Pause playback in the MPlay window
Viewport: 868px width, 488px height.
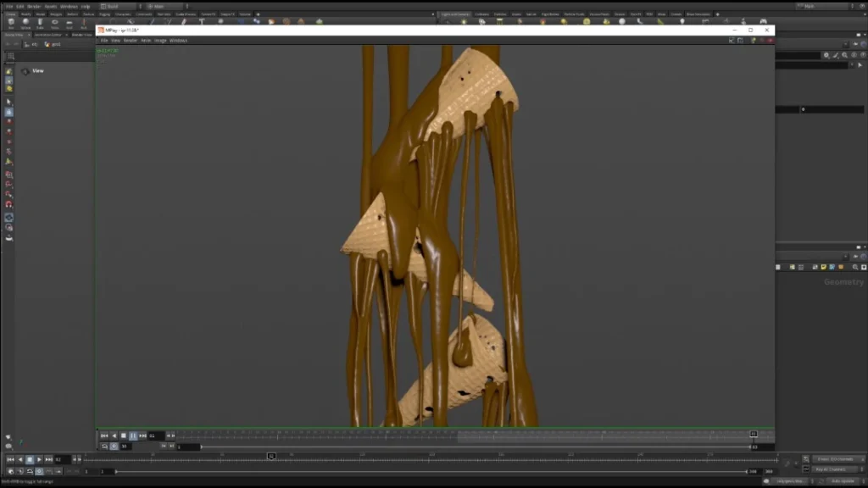click(x=133, y=436)
